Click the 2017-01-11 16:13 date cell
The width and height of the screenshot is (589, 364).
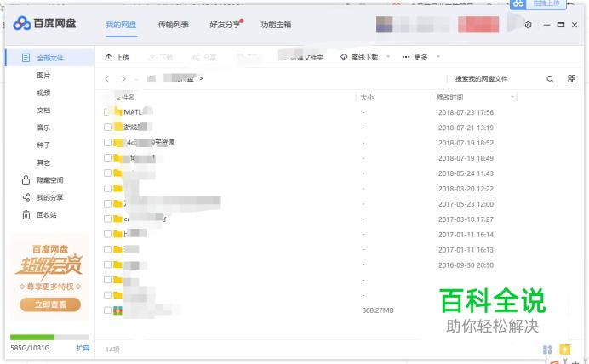tap(466, 249)
